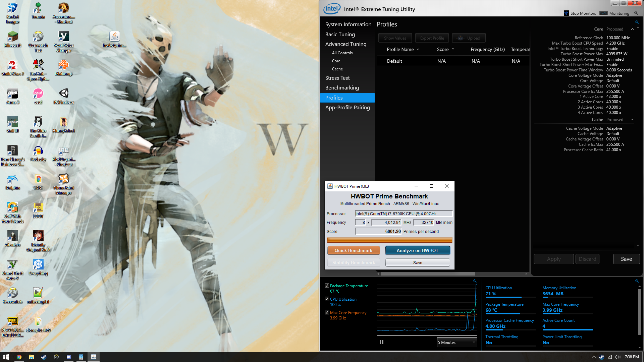Viewport: 644px width, 362px height.
Task: Toggle the Max Core Frequency graph checkbox
Action: [x=327, y=312]
